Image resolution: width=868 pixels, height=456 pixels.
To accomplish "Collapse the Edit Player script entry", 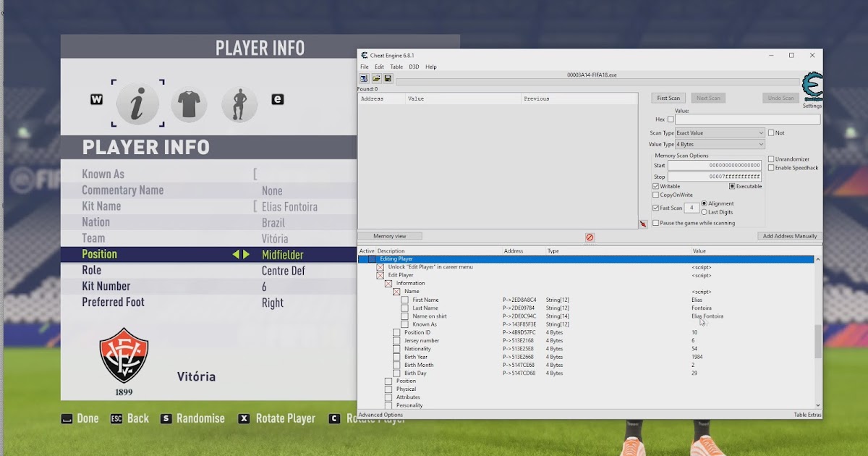I will click(x=380, y=275).
